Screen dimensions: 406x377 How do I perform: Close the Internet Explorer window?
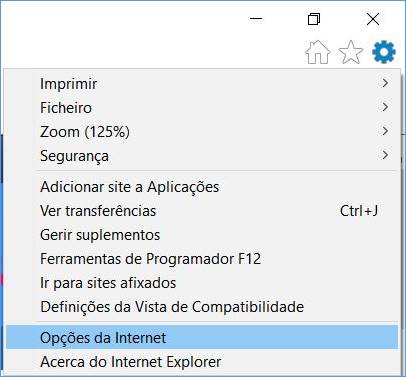[x=373, y=19]
